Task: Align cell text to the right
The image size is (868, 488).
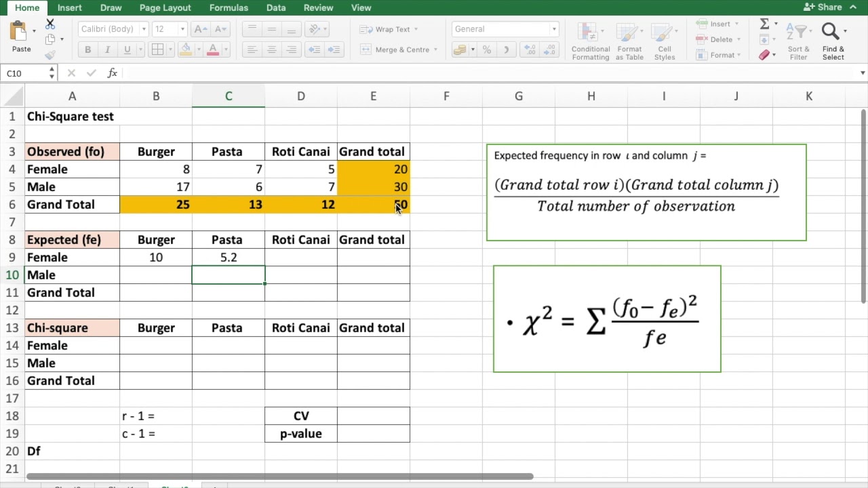Action: click(292, 49)
